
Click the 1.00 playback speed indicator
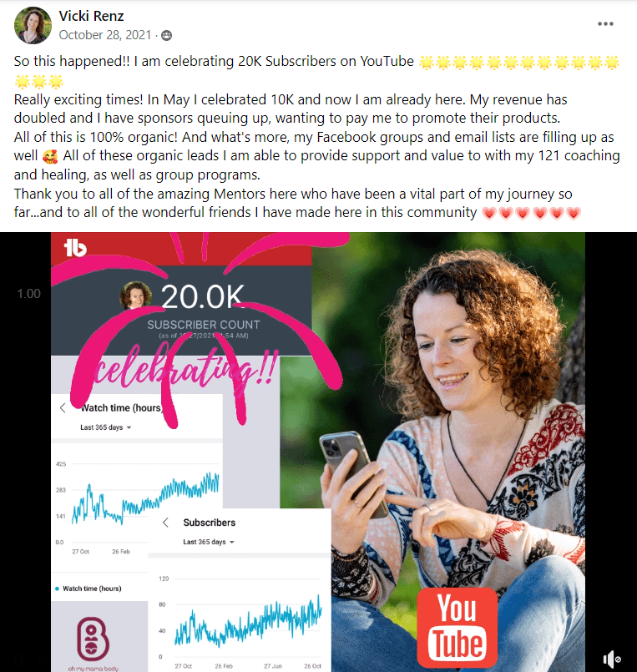coord(28,294)
